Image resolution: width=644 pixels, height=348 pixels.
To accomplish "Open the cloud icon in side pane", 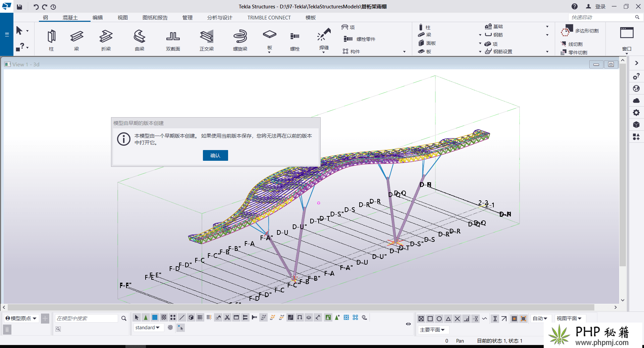I will (x=636, y=100).
